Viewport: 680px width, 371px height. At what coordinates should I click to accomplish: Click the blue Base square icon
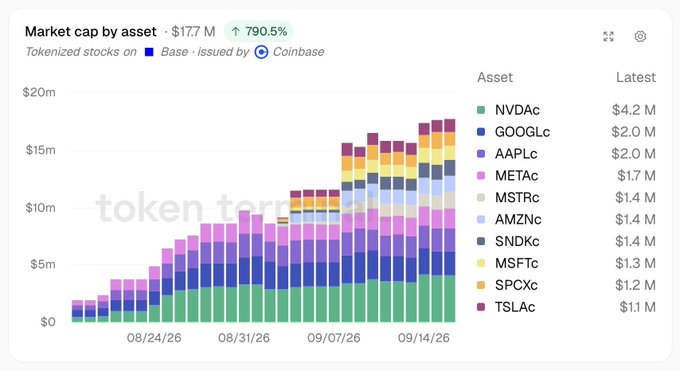point(149,52)
